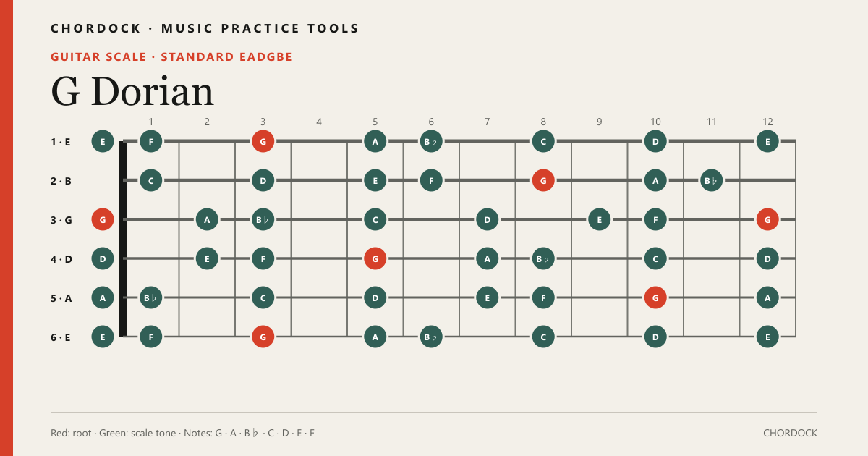Viewport: 868px width, 456px height.
Task: Click the red G root on string 1, fret 3
Action: pyautogui.click(x=263, y=141)
